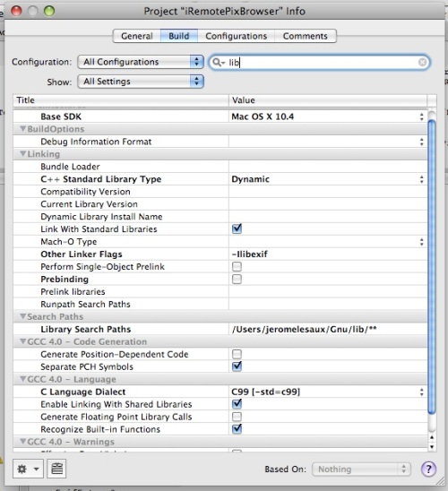Click the Mac OS X 10.4 value
This screenshot has height=491, width=448.
click(263, 116)
